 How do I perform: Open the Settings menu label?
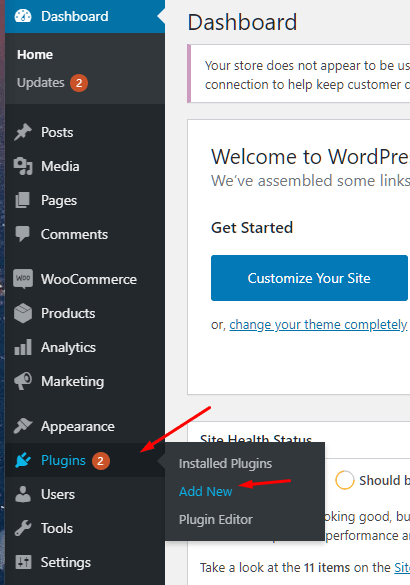pyautogui.click(x=66, y=562)
